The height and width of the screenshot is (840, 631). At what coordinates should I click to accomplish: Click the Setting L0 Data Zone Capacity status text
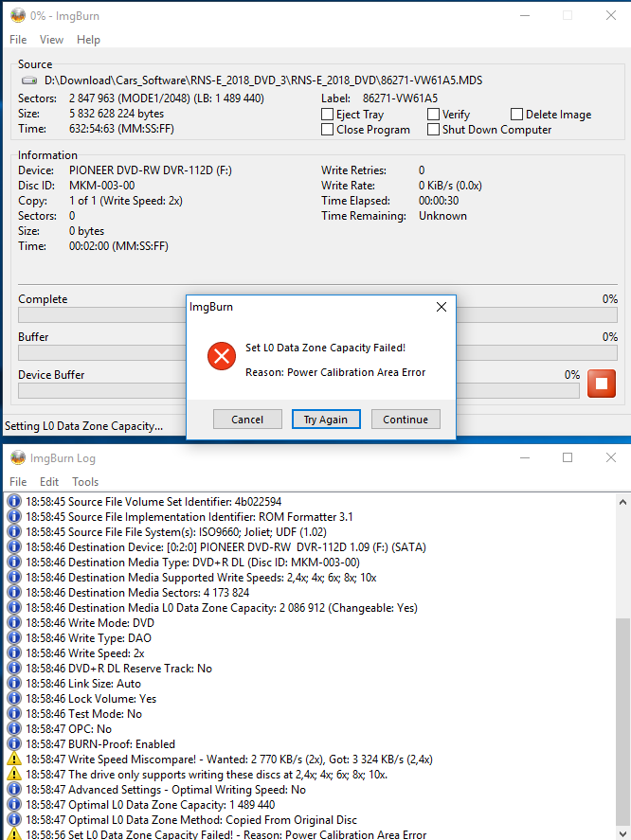tap(83, 426)
